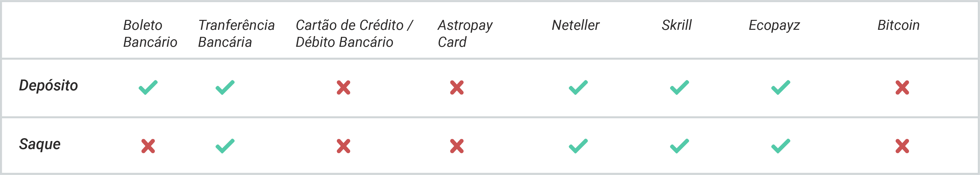This screenshot has height=175, width=980.
Task: Select the Tranferência Bancária Saque checkmark
Action: pos(225,146)
